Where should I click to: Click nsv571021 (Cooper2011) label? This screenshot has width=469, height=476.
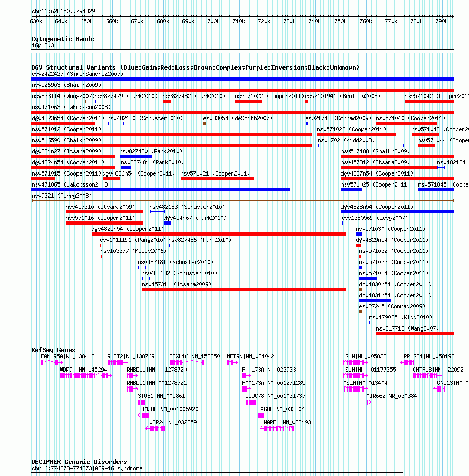[215, 173]
